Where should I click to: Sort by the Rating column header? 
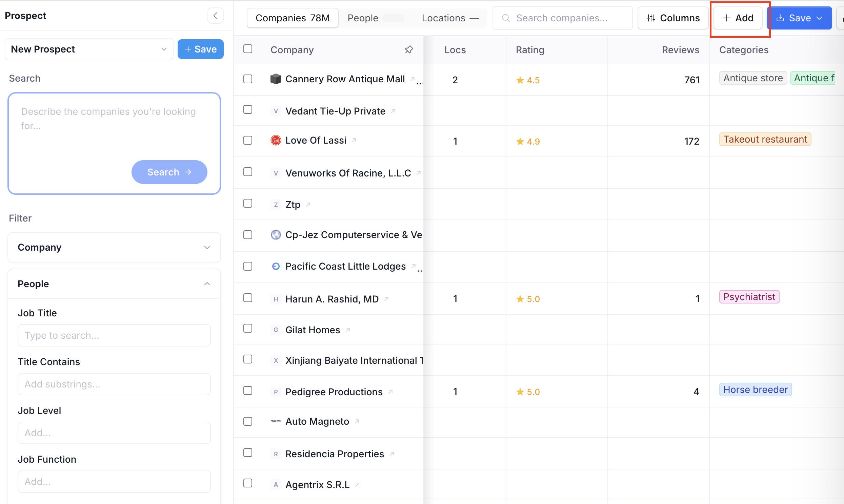(x=530, y=49)
